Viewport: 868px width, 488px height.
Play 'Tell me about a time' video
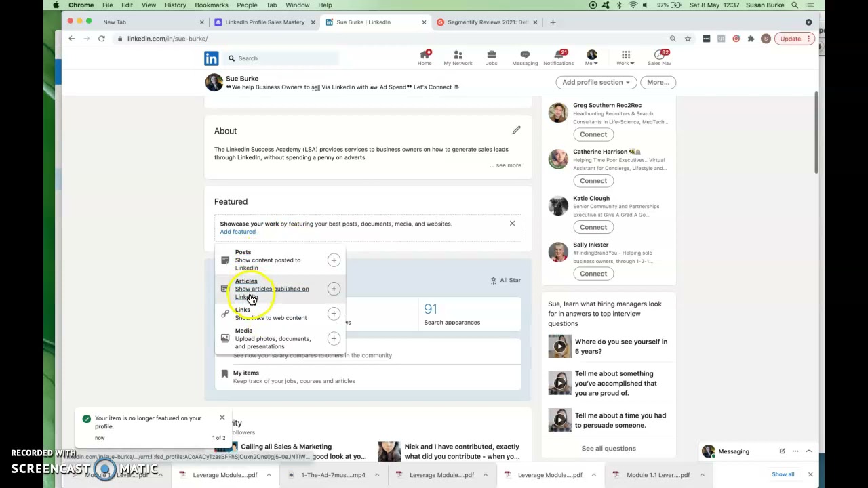click(x=559, y=420)
